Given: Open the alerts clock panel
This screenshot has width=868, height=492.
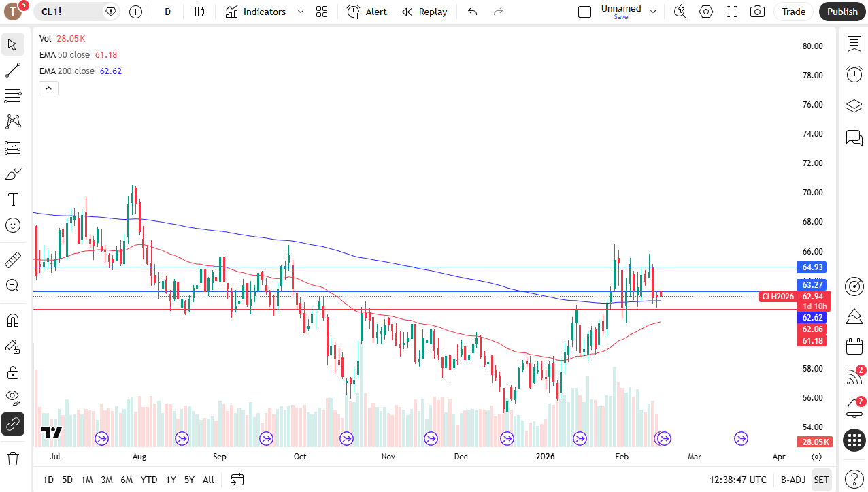Looking at the screenshot, I should [854, 75].
